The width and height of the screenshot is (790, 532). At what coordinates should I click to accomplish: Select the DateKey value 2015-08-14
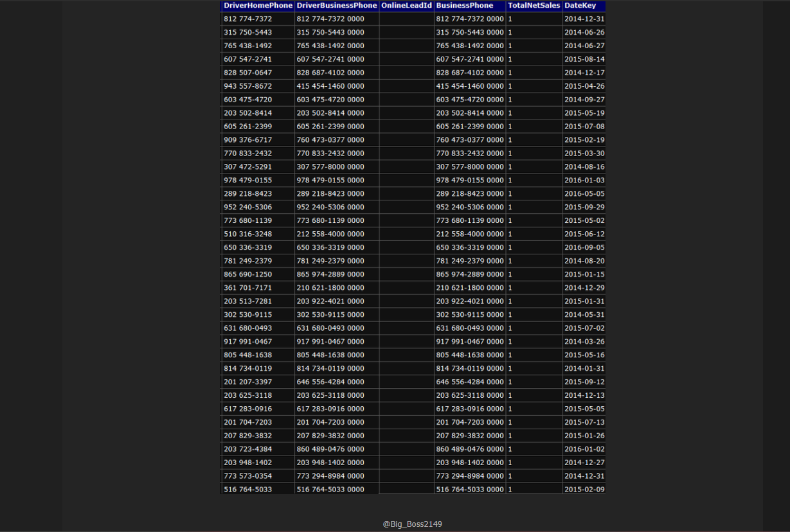coord(584,59)
